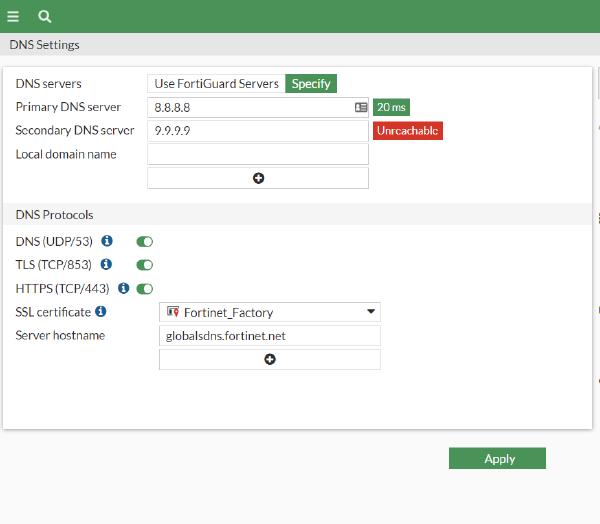Click info icon next to TLS (TCP/853)
The height and width of the screenshot is (524, 600).
point(106,265)
